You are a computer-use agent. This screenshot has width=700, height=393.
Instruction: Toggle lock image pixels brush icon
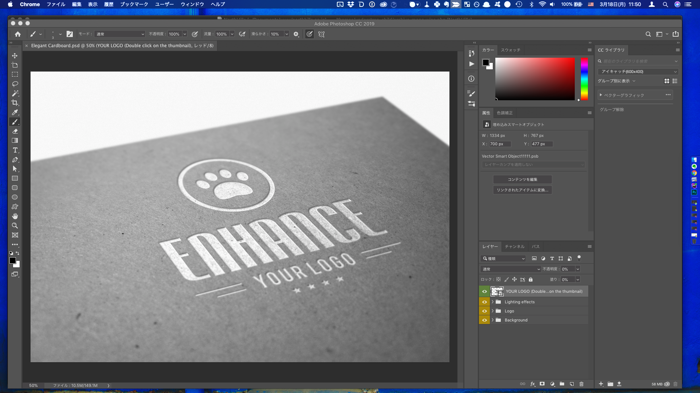pyautogui.click(x=506, y=280)
